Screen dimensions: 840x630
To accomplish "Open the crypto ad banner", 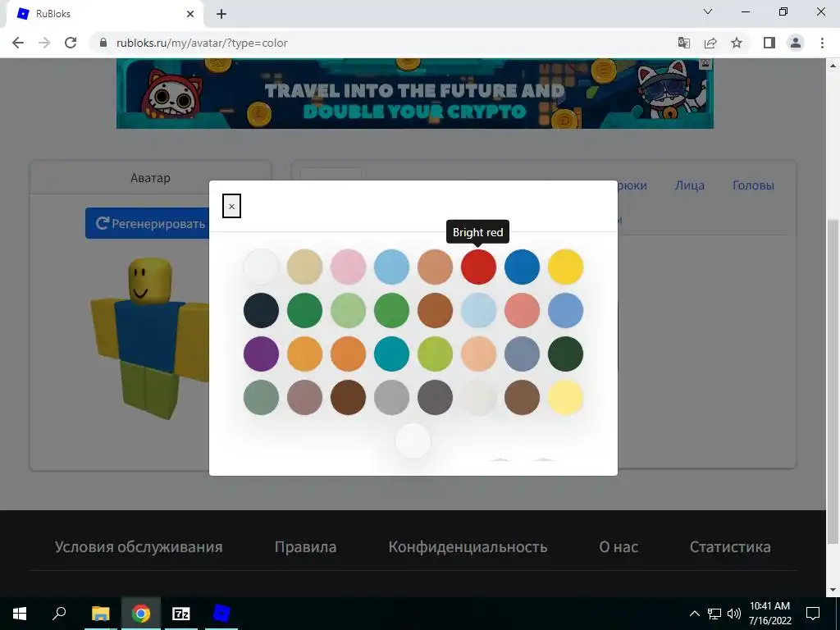I will pyautogui.click(x=414, y=94).
